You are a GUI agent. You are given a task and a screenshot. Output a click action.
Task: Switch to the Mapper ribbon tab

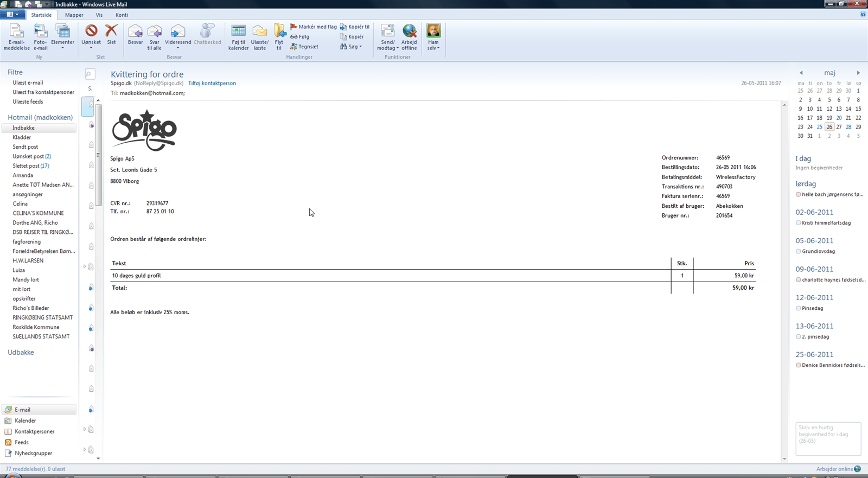[74, 15]
